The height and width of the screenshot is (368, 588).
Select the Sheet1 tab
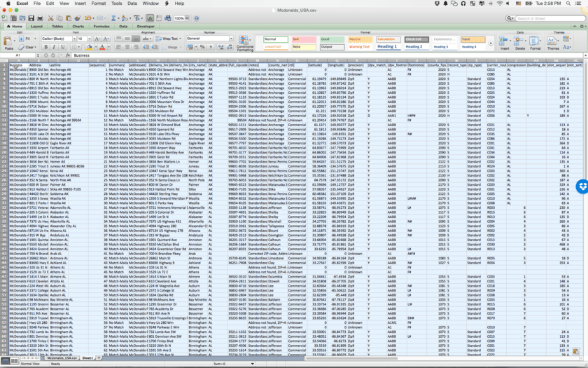[x=87, y=358]
